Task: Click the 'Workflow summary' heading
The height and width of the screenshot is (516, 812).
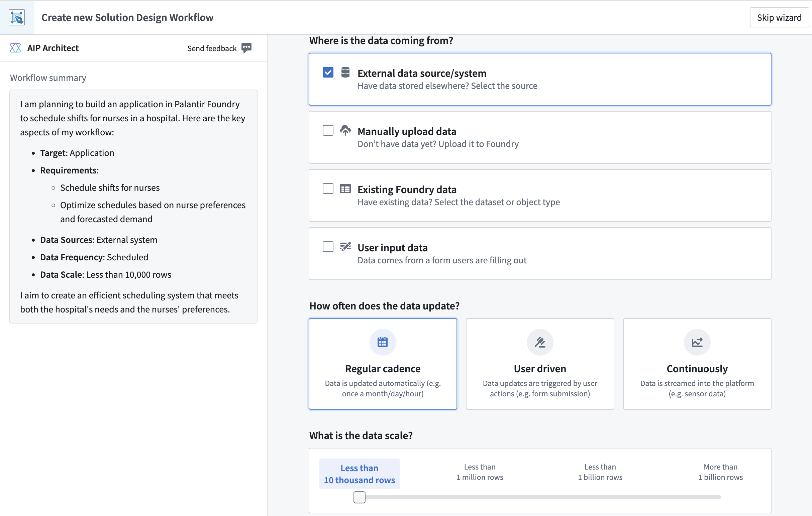Action: point(48,78)
